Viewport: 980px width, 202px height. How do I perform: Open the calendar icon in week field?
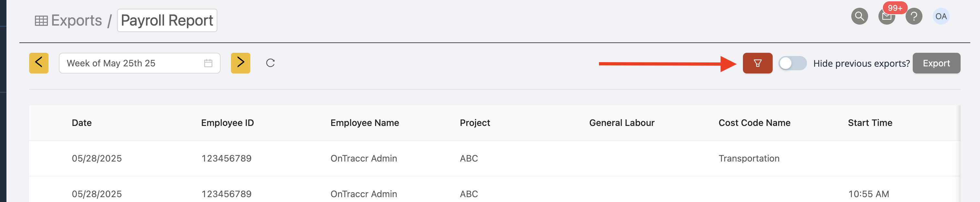click(x=208, y=63)
